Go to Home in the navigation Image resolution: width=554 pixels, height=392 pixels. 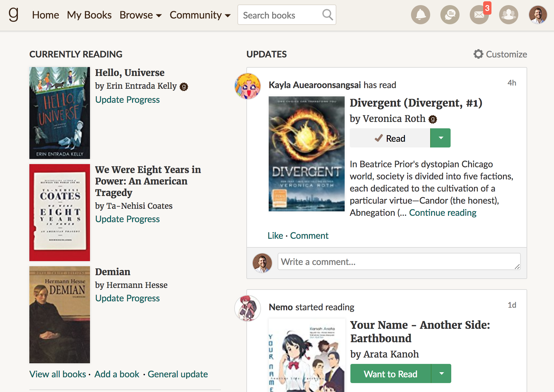46,15
